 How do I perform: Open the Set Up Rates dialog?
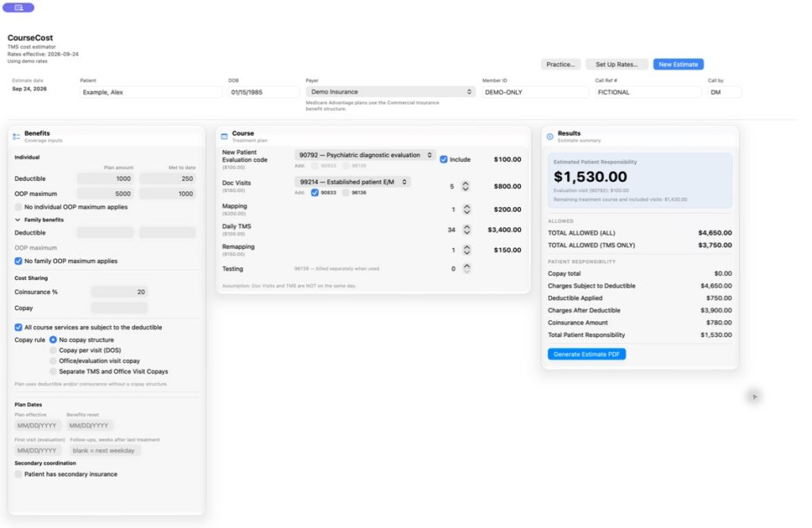617,64
